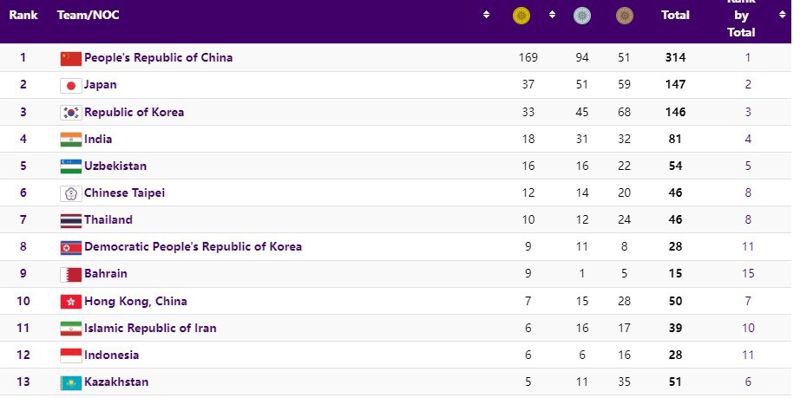Click the Bahrain flag icon
Image resolution: width=800 pixels, height=398 pixels.
tap(71, 274)
